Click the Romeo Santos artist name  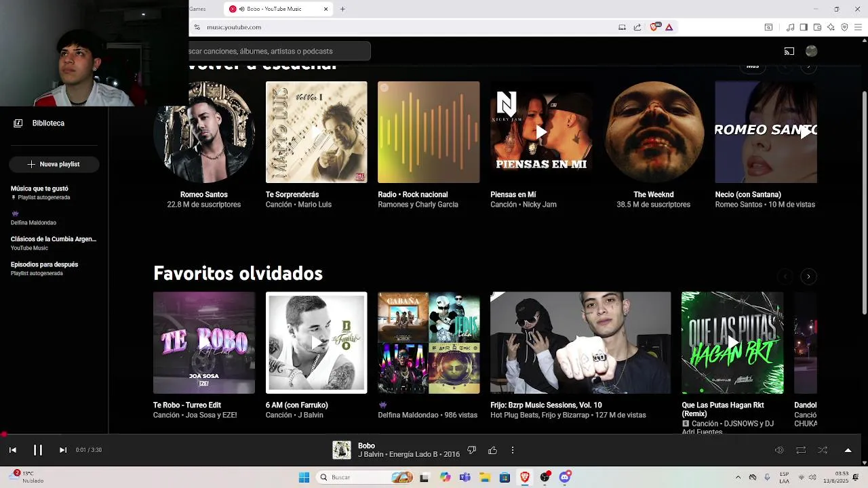pos(204,195)
